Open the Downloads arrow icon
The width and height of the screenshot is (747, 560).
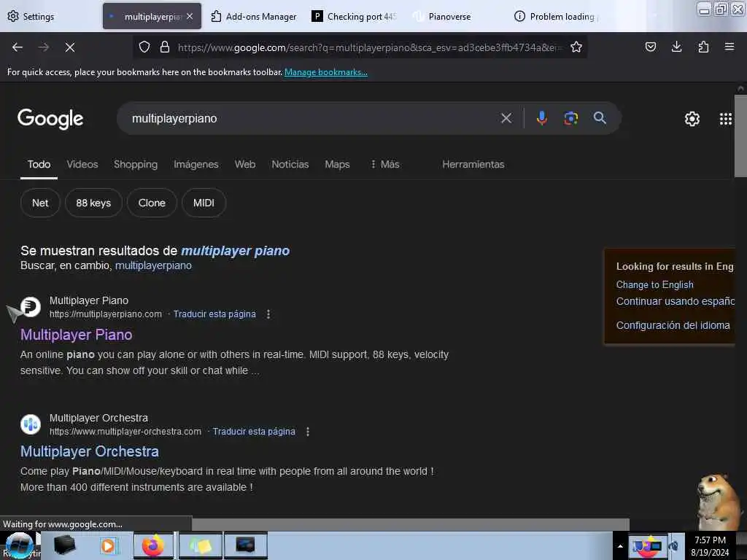click(676, 47)
